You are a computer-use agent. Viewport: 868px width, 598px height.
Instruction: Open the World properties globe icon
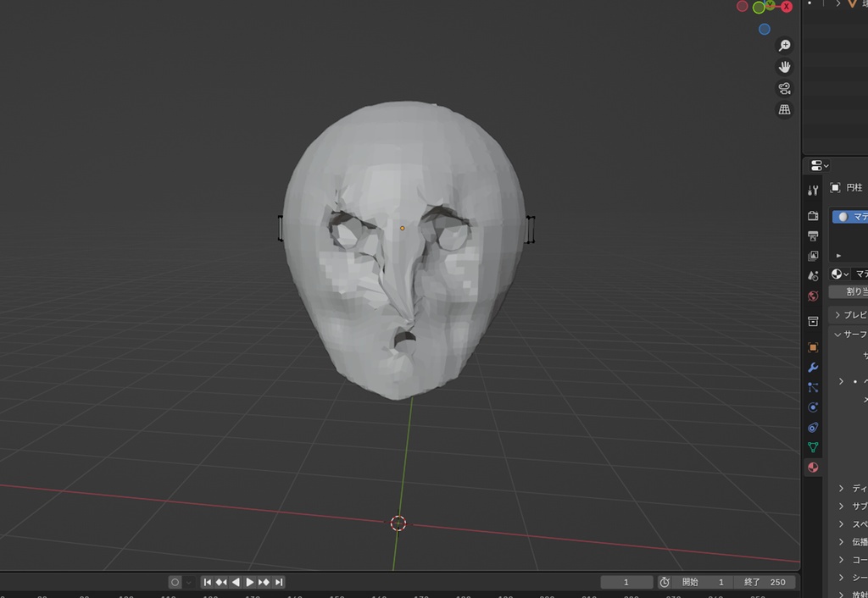[x=813, y=296]
